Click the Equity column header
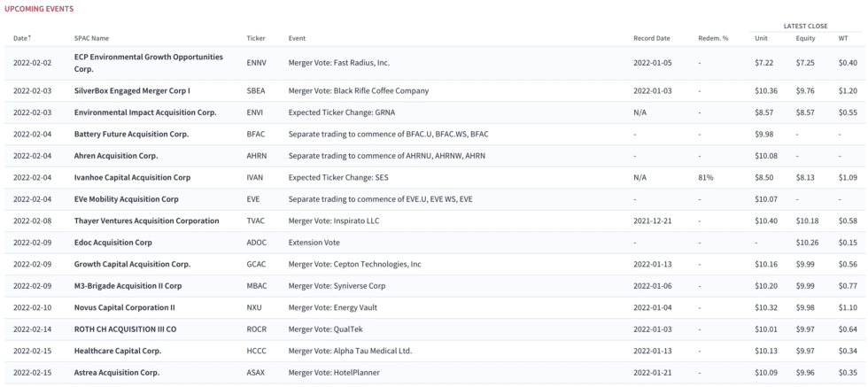 point(805,38)
